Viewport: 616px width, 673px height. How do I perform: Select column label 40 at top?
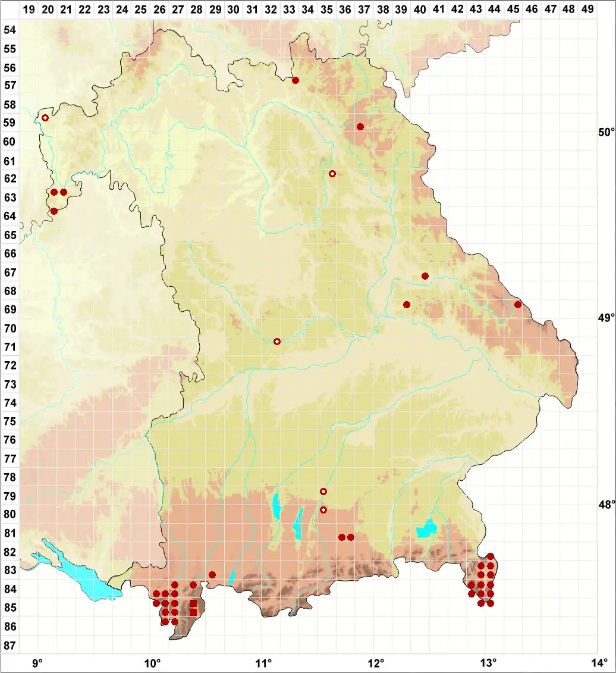pyautogui.click(x=420, y=9)
